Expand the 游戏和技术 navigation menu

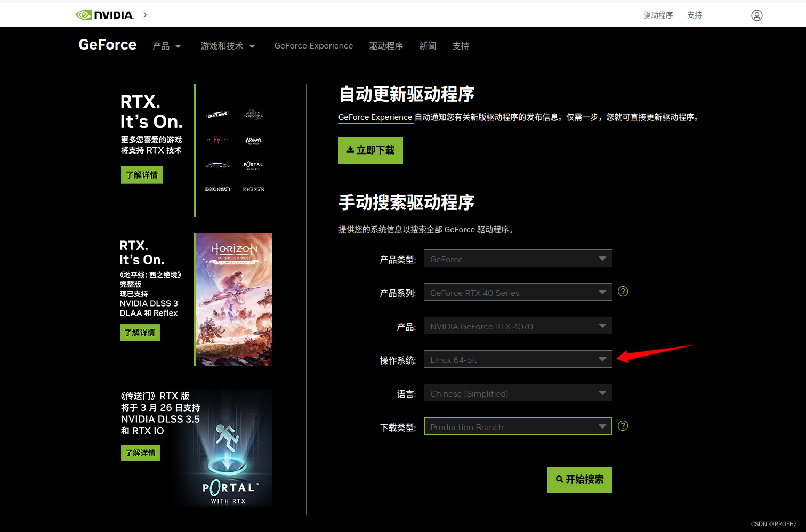(228, 46)
